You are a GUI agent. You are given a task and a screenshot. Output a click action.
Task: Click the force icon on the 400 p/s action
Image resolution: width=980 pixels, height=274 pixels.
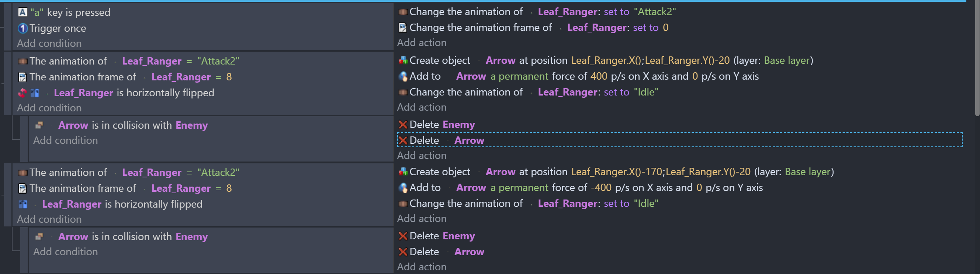(402, 76)
